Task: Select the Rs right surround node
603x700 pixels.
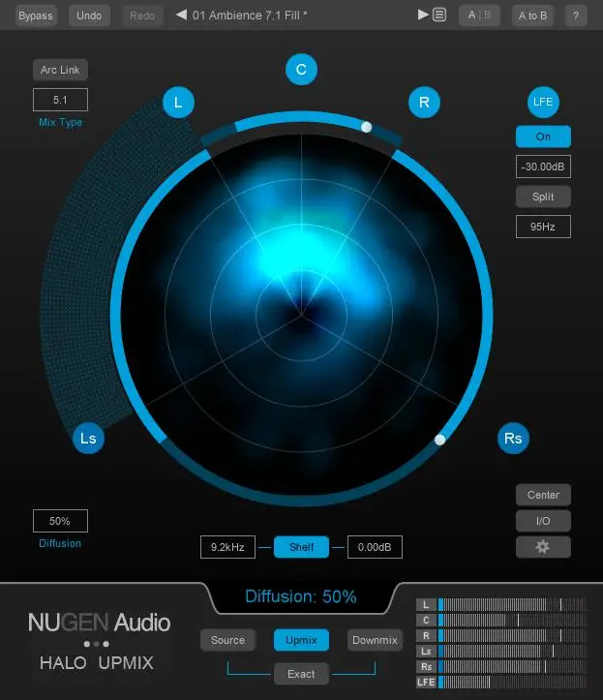Action: point(513,439)
